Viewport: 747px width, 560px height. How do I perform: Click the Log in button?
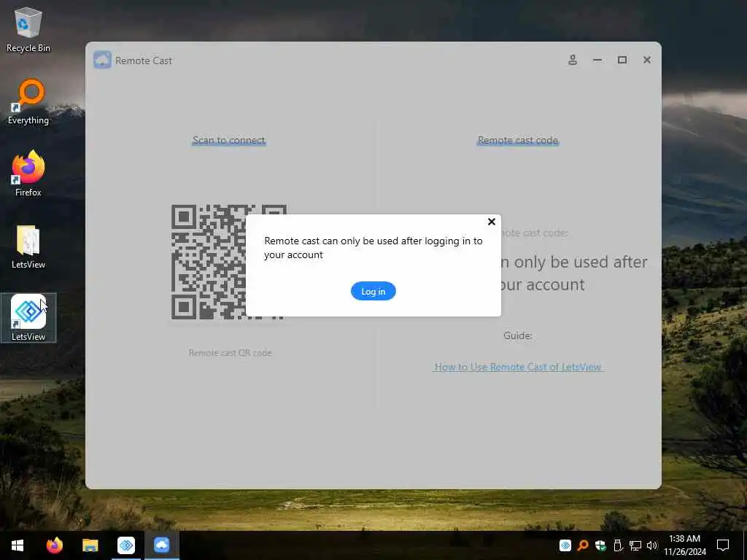pos(373,291)
